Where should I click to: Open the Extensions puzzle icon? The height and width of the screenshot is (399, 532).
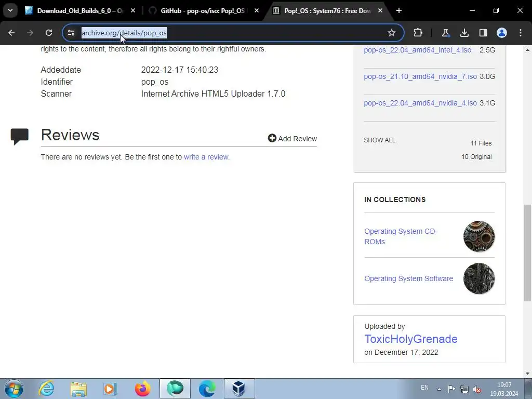(418, 33)
